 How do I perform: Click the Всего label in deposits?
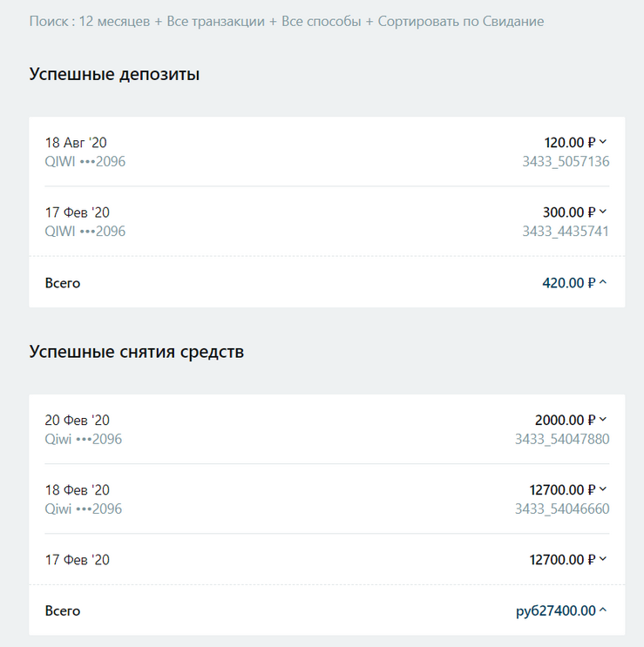pyautogui.click(x=62, y=283)
